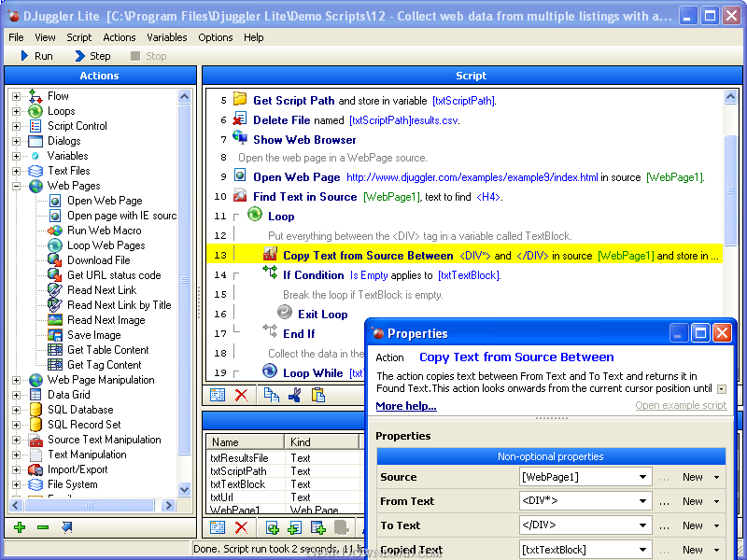This screenshot has height=560, width=747.
Task: Click the green plus icon under Actions panel
Action: point(19,528)
